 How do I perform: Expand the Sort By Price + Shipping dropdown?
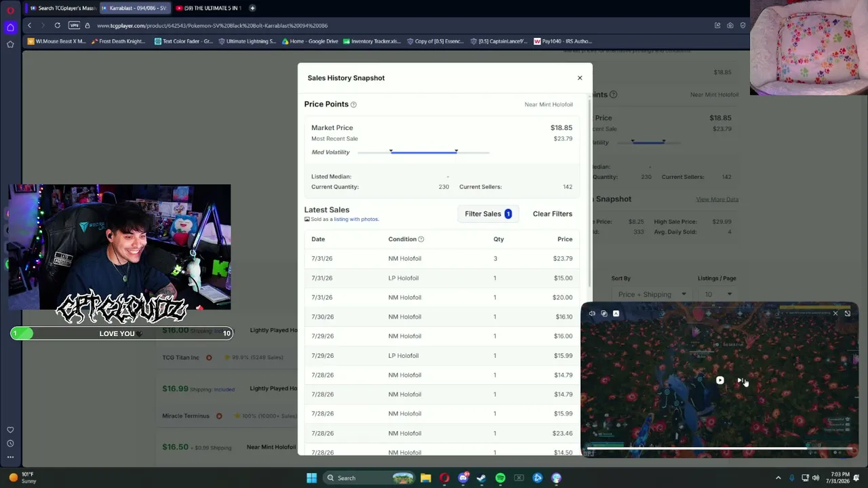tap(652, 294)
